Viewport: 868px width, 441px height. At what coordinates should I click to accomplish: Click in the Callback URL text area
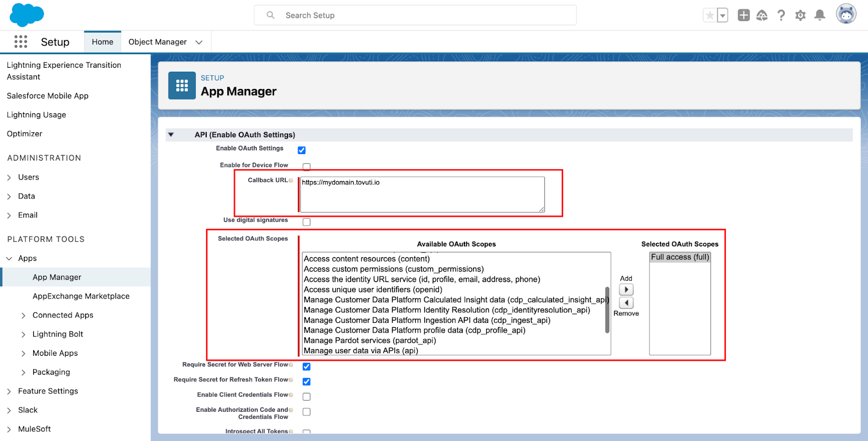click(x=422, y=194)
